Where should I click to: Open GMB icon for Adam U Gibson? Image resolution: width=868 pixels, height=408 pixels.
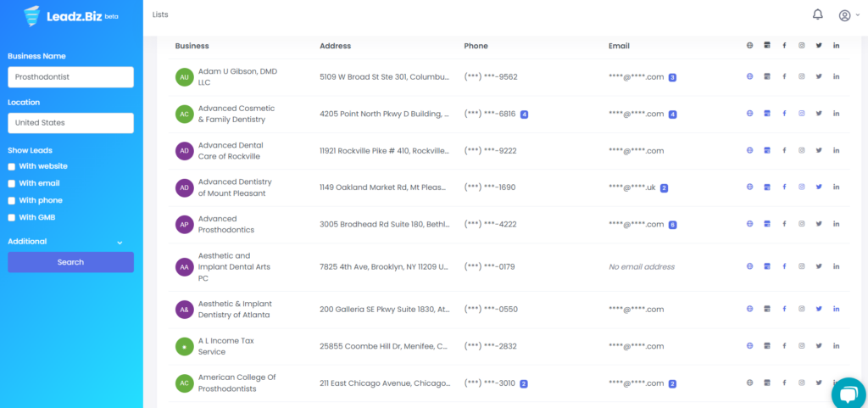[x=766, y=76]
